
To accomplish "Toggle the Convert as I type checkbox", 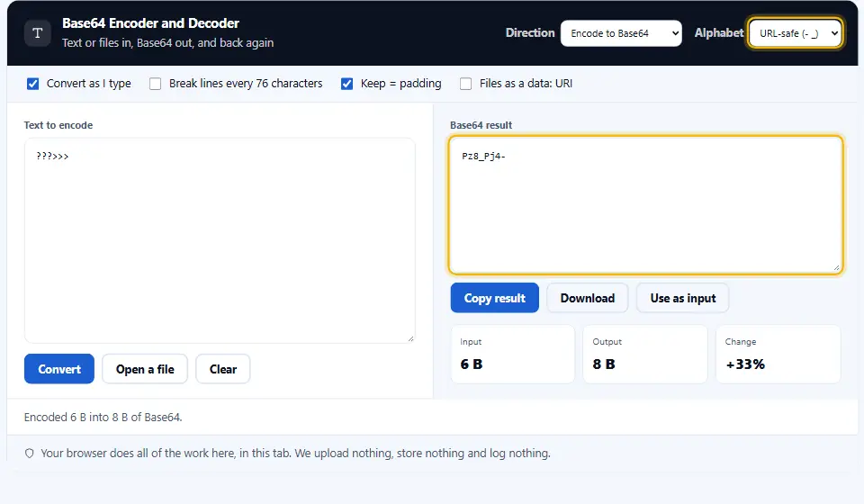I will 33,84.
